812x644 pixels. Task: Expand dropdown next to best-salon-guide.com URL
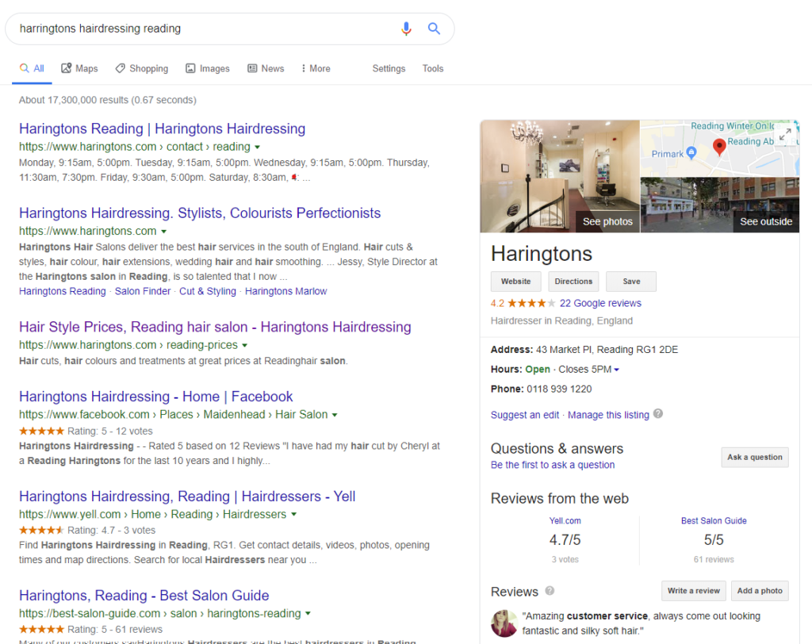(x=308, y=613)
